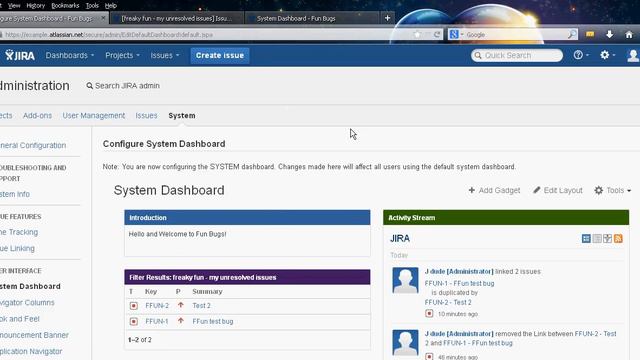Open Look and Feel sidebar link

coord(20,319)
